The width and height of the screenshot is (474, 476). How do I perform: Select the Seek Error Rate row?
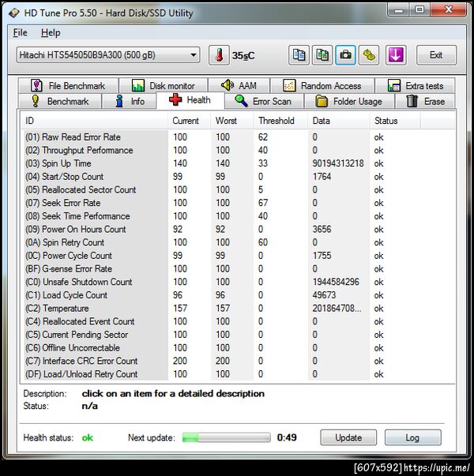click(238, 203)
